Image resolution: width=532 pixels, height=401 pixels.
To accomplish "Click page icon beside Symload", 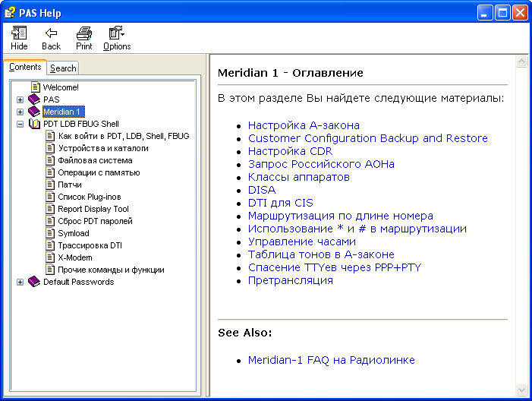I will [50, 233].
